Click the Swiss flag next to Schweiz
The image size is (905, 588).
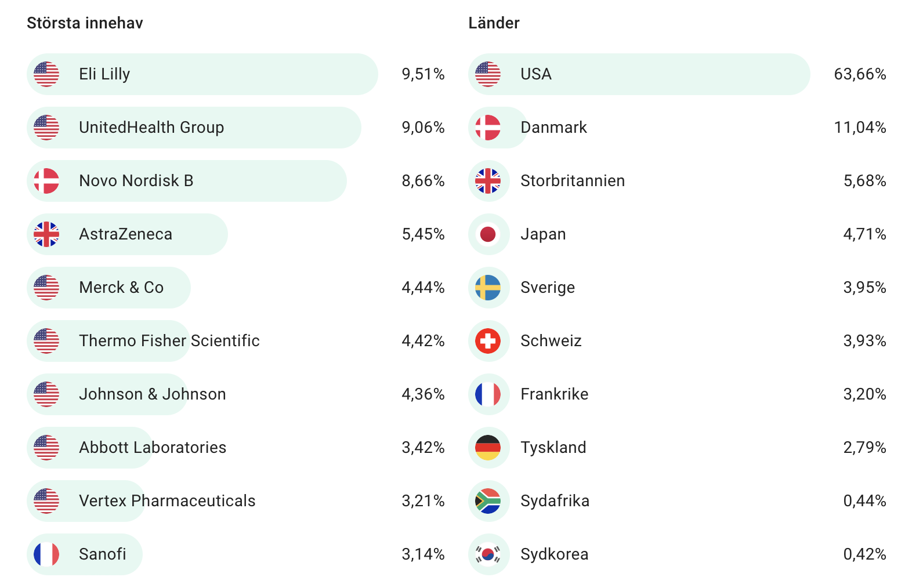488,341
